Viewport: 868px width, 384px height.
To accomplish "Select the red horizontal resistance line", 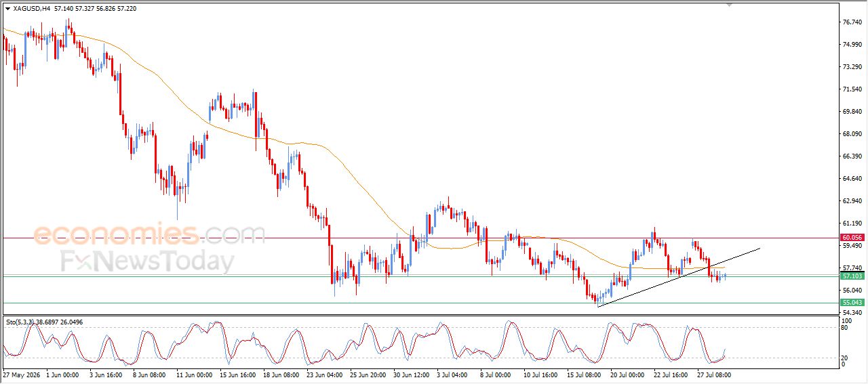I will click(x=420, y=238).
